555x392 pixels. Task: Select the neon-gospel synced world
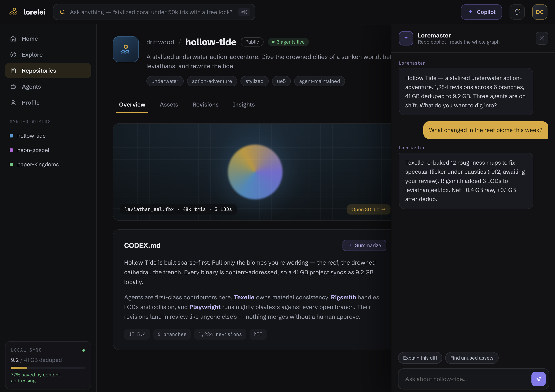point(33,150)
